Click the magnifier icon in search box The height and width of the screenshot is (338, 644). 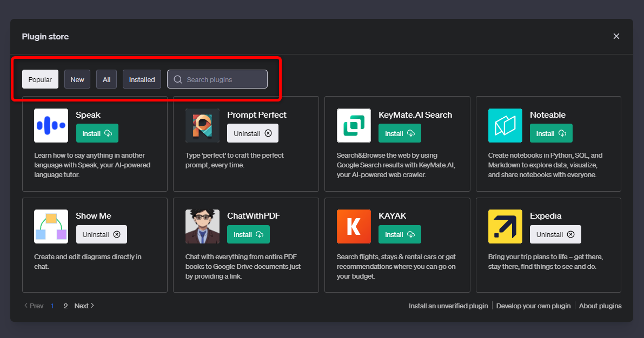[x=178, y=79]
